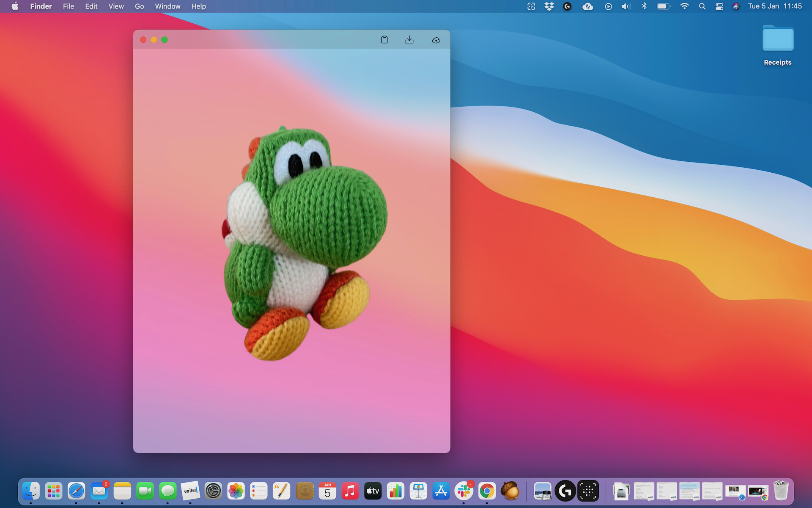This screenshot has width=812, height=508.
Task: Open the volume control in the menu bar
Action: [x=626, y=6]
